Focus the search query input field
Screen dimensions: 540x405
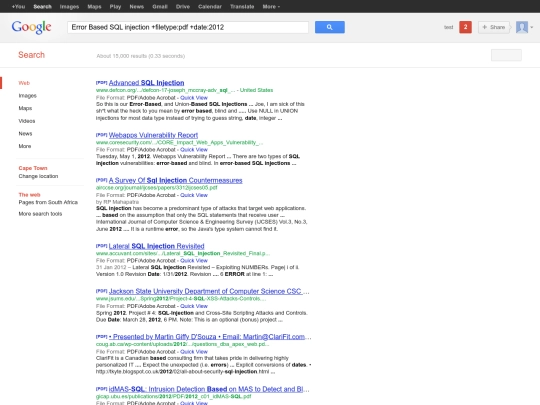(188, 27)
